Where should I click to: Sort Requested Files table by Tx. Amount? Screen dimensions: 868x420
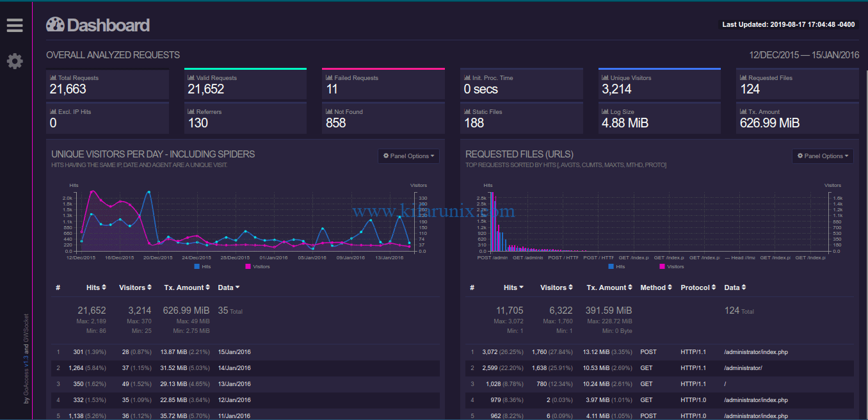608,287
